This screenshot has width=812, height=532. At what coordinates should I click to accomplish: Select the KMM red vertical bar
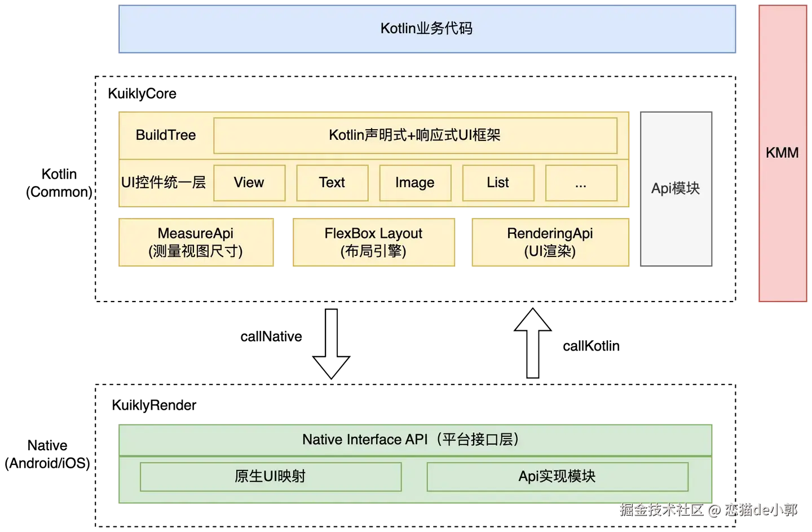tap(783, 153)
